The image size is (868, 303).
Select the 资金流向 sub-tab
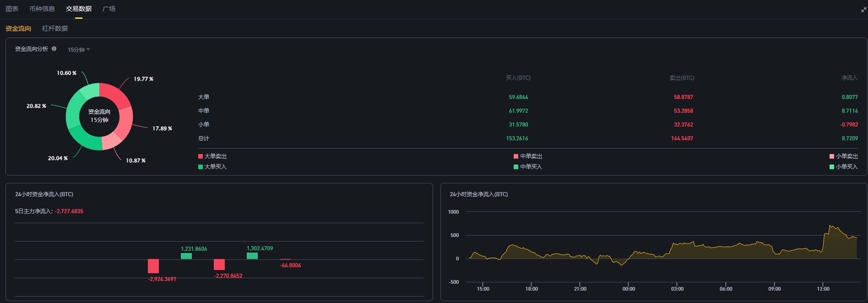18,28
